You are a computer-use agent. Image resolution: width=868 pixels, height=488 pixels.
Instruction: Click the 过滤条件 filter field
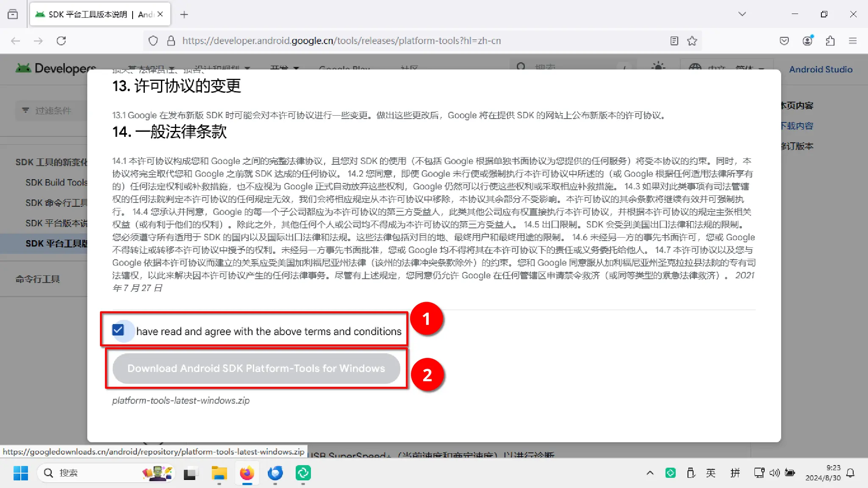(x=52, y=111)
